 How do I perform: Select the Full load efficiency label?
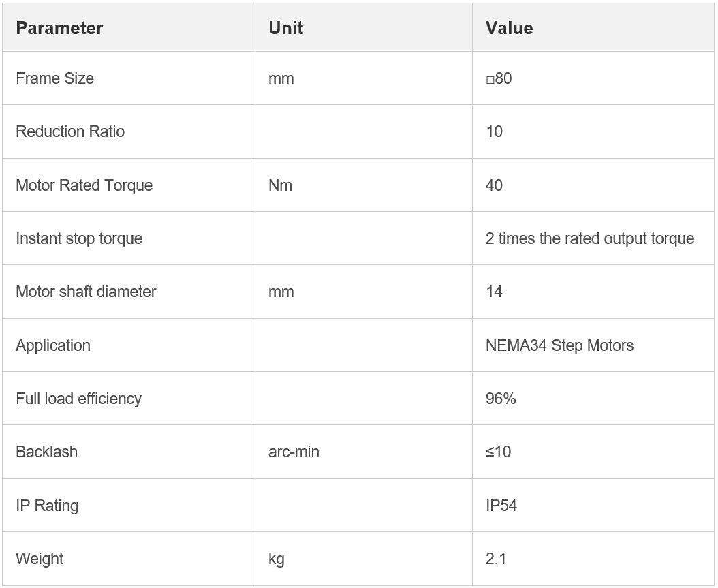click(x=78, y=399)
